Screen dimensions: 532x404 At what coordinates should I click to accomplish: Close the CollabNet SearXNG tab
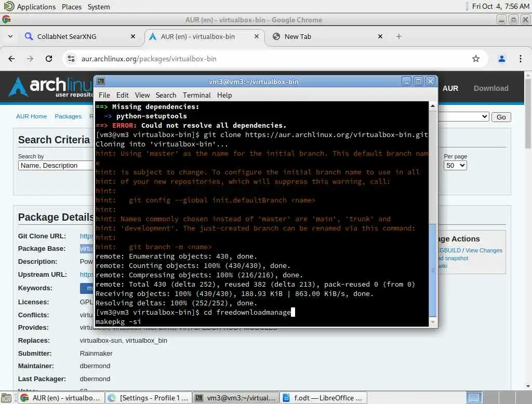tap(133, 36)
